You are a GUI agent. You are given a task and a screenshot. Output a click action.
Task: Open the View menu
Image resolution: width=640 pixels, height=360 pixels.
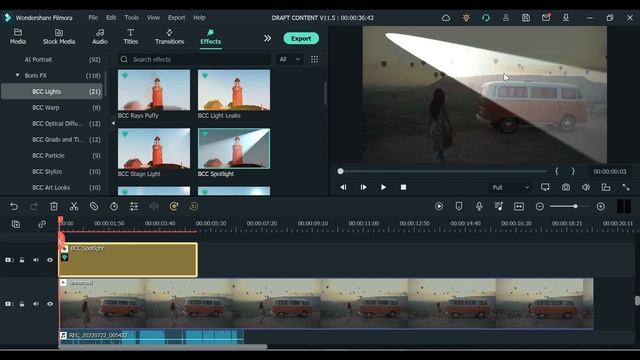point(153,18)
